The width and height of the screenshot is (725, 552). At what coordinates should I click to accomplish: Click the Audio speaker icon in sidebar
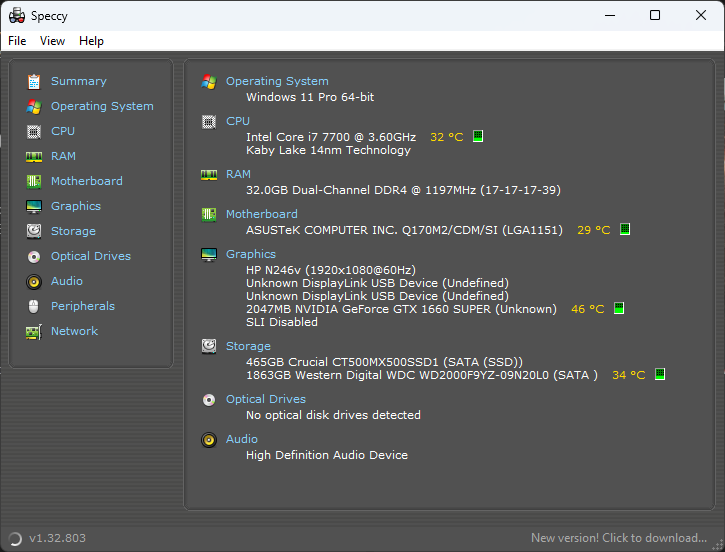tap(34, 282)
